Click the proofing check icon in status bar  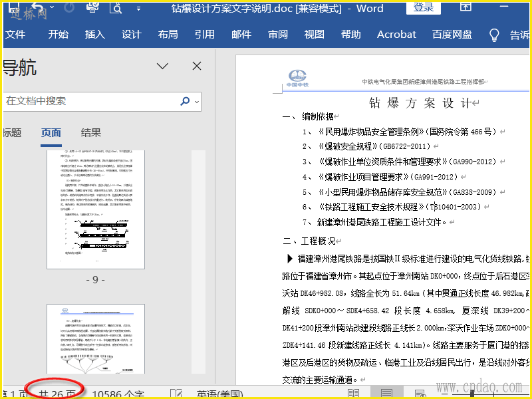pos(176,394)
